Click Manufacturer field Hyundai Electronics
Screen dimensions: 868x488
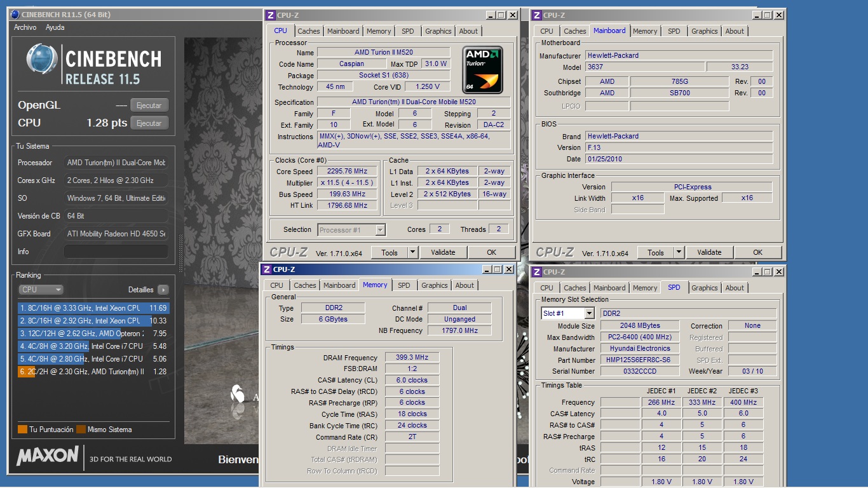coord(640,349)
